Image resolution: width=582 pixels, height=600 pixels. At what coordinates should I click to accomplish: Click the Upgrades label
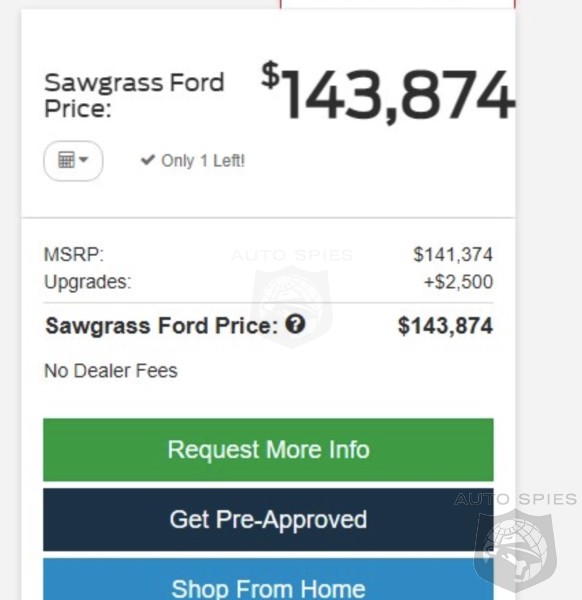click(x=88, y=282)
